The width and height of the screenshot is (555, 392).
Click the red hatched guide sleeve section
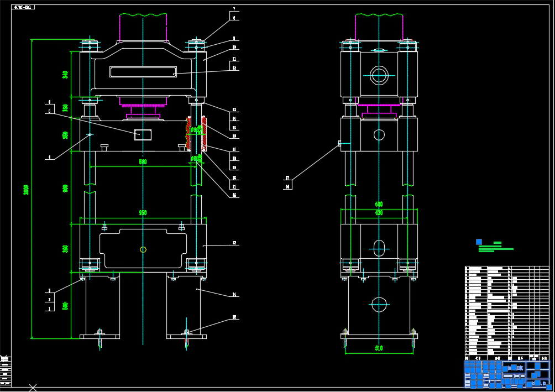click(204, 134)
